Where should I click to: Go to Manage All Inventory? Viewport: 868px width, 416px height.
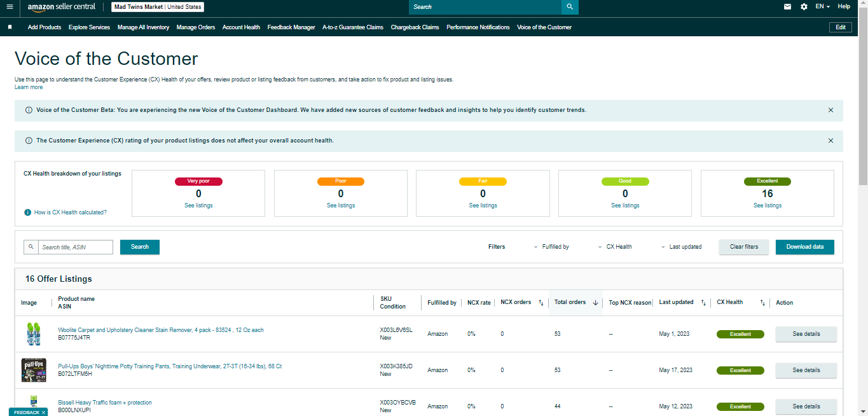tap(143, 27)
